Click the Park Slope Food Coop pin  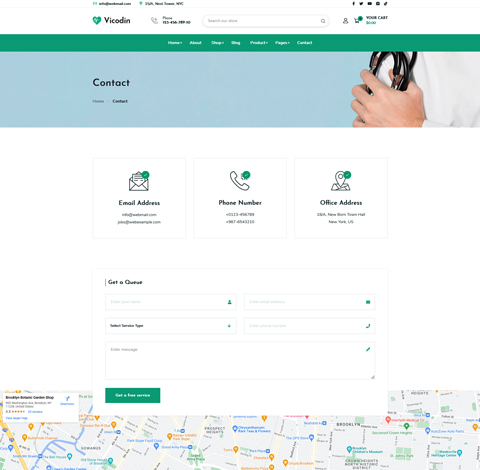[156, 446]
